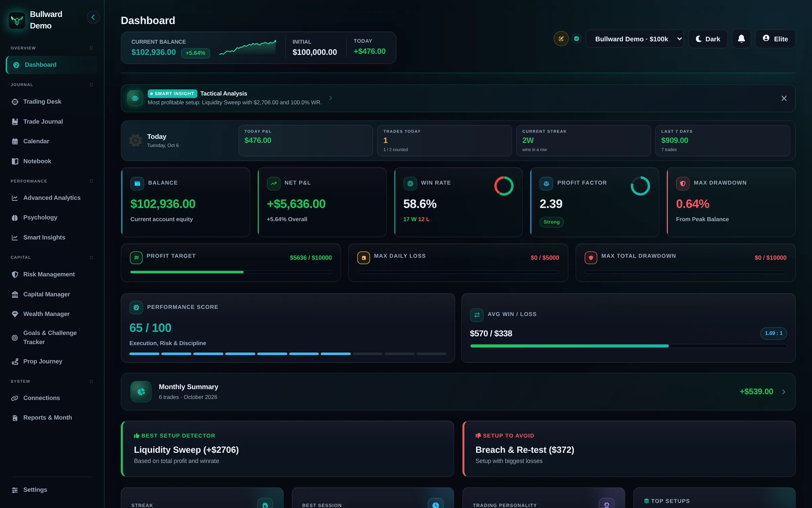Screen dimensions: 812x508
Task: Click the Net P&L trend icon
Action: tap(274, 184)
